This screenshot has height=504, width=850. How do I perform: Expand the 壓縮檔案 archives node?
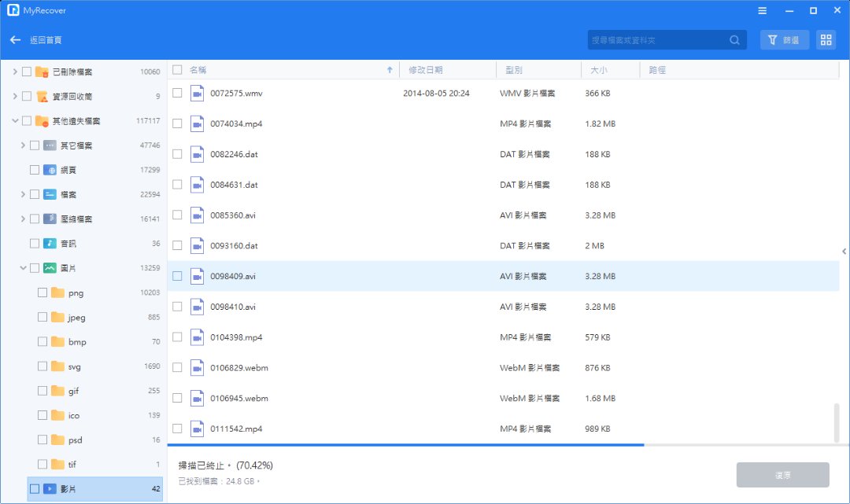tap(23, 219)
